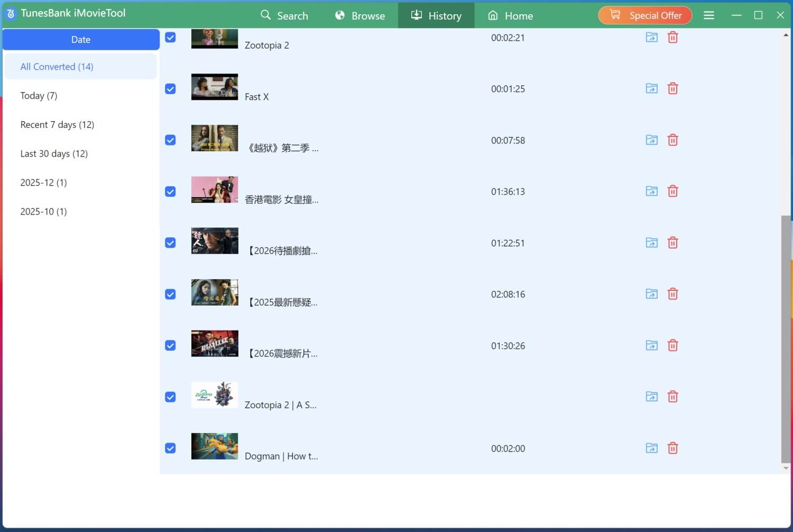The image size is (793, 532).
Task: Click the title Dogman | How t...
Action: (281, 456)
